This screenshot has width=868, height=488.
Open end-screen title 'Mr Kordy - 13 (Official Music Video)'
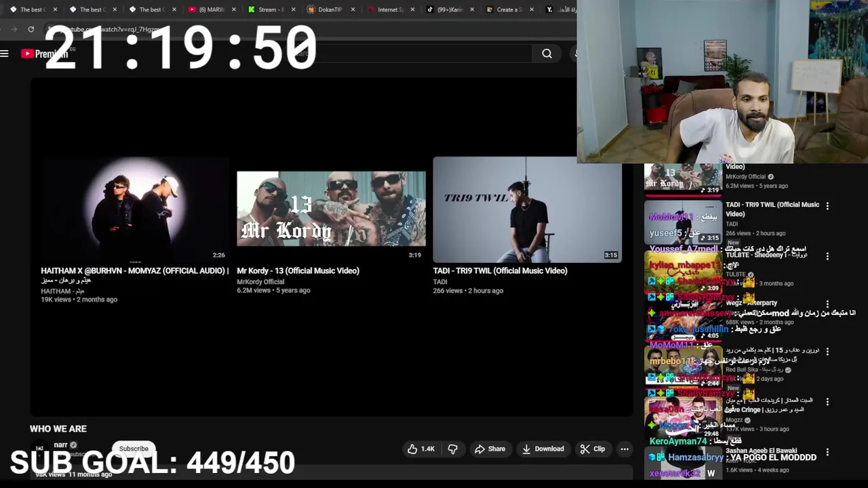coord(298,270)
